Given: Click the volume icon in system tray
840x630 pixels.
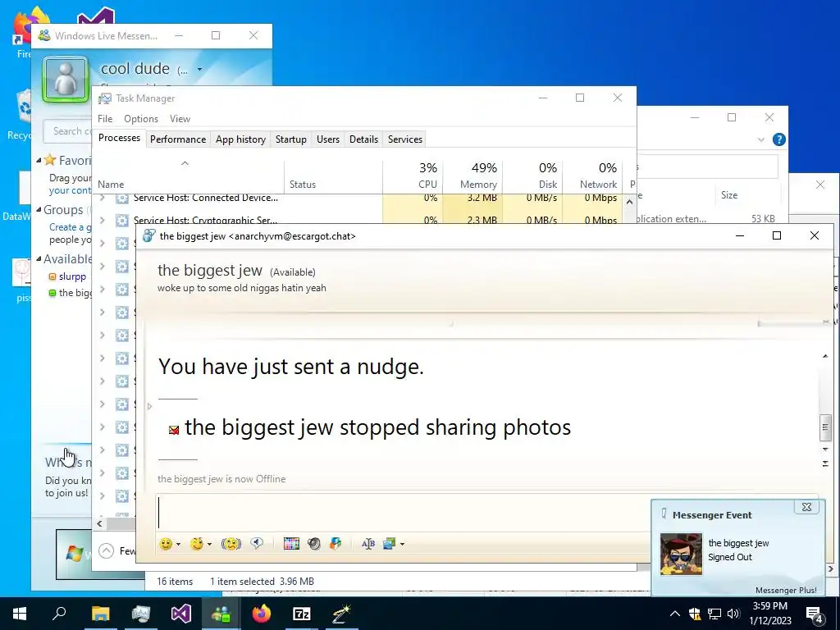Looking at the screenshot, I should pyautogui.click(x=733, y=614).
